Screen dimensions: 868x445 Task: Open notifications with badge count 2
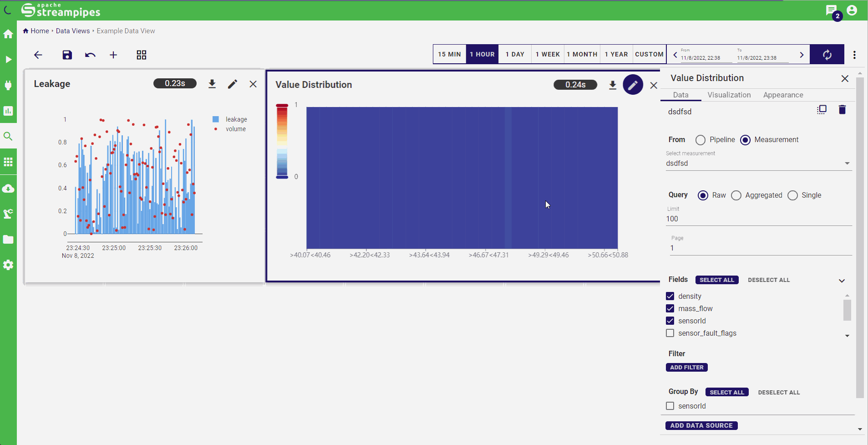click(832, 10)
